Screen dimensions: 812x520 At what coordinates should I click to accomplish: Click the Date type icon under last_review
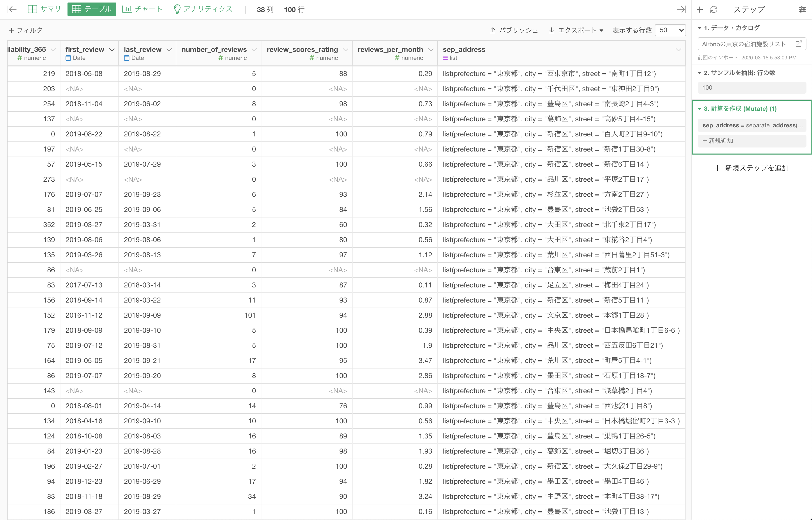tap(127, 58)
